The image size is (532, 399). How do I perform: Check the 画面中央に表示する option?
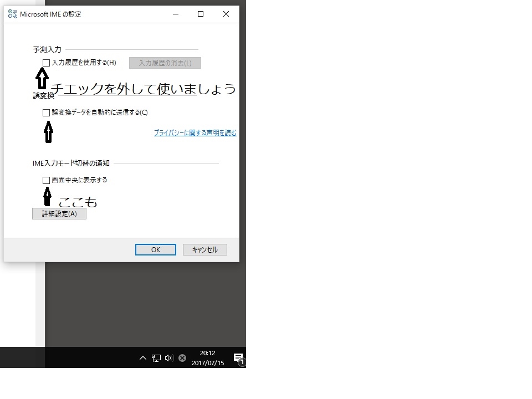[46, 180]
